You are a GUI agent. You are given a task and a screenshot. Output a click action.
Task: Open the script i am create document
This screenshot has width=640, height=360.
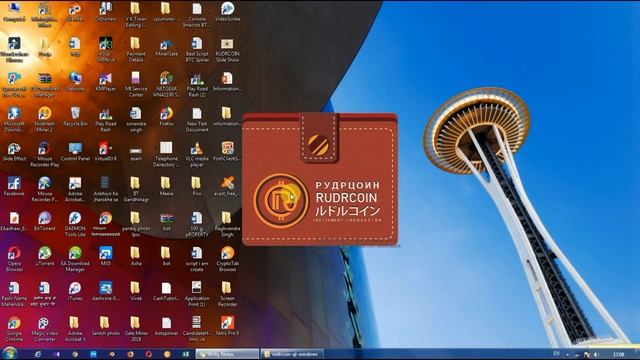tap(197, 259)
